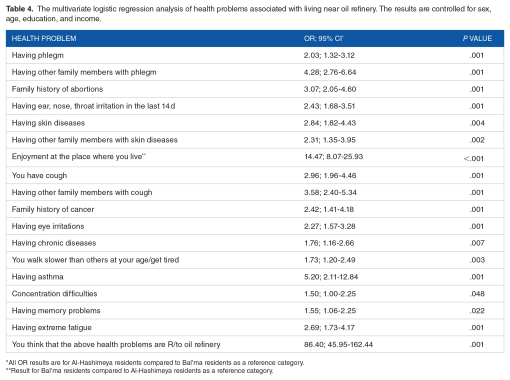This screenshot has height=380, width=510.
Task: Click the .022 P value cell
Action: [477, 311]
